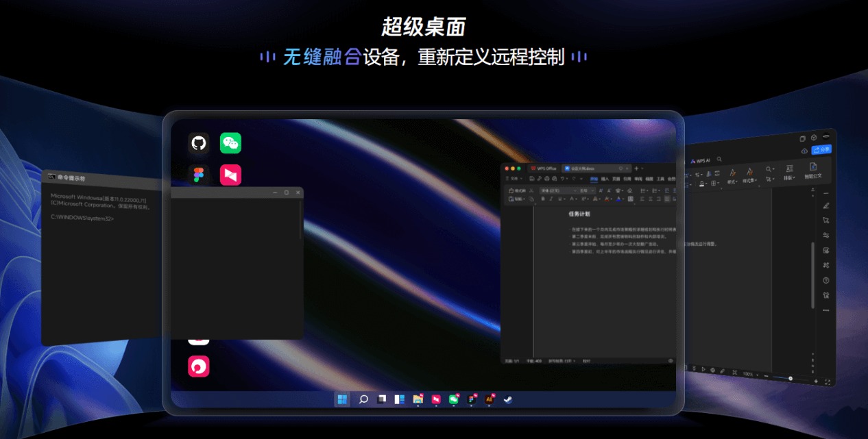Toggle bold formatting in WPS
868x439 pixels.
click(543, 199)
